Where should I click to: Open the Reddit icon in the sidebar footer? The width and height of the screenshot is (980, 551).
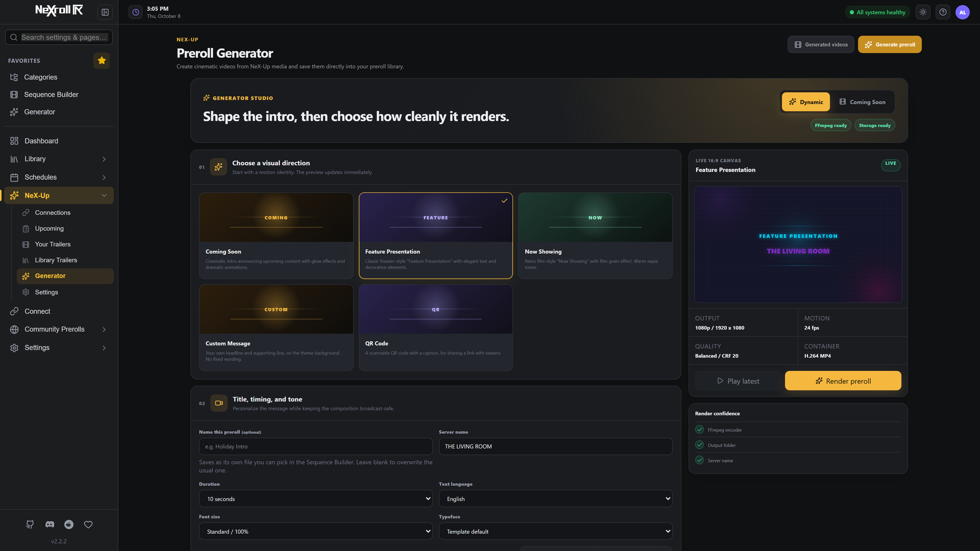69,524
